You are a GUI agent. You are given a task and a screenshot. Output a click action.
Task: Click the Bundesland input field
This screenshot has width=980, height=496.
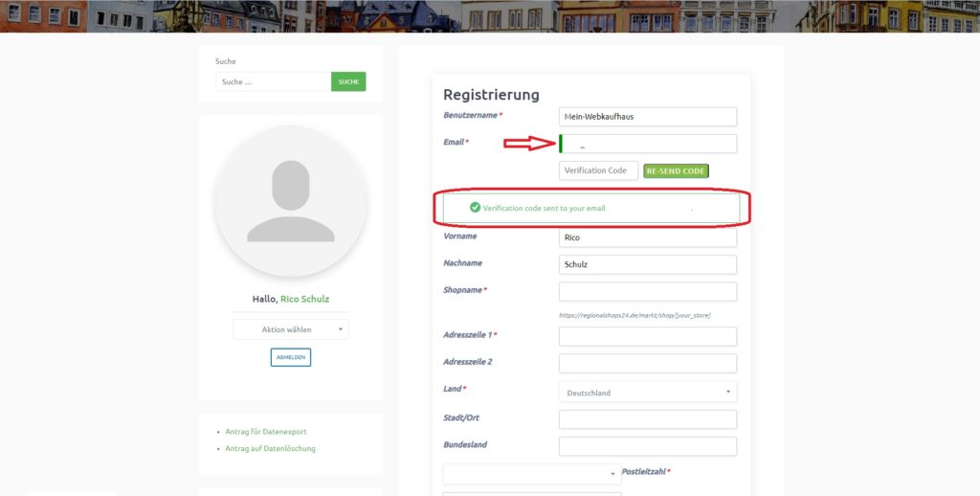coord(648,446)
